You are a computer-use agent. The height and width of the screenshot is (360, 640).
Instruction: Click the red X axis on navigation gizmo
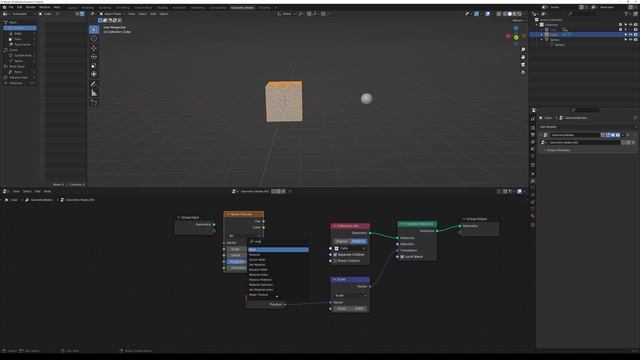pyautogui.click(x=508, y=36)
